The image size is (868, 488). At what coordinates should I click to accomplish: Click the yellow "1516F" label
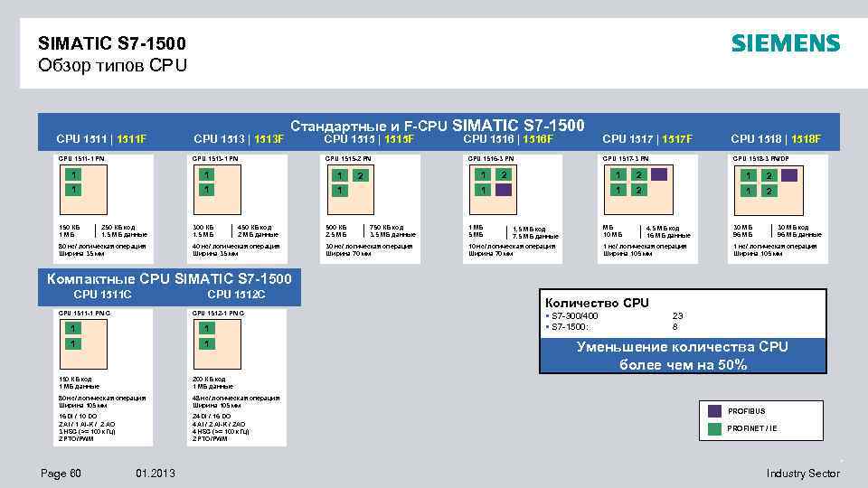[538, 139]
